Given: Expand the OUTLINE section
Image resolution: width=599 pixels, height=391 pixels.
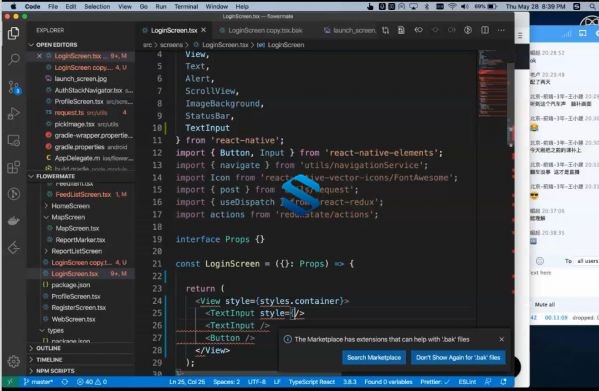Looking at the screenshot, I should click(x=48, y=348).
